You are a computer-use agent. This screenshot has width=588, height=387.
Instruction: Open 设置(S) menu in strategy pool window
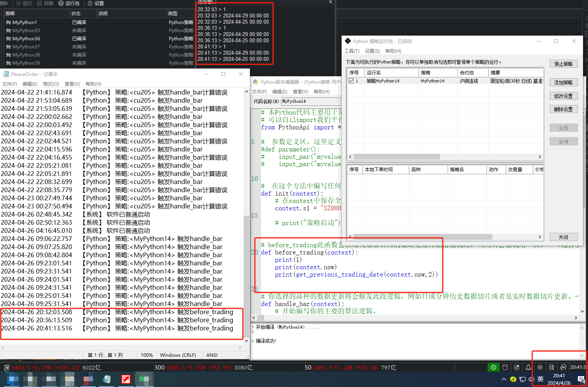coord(372,51)
